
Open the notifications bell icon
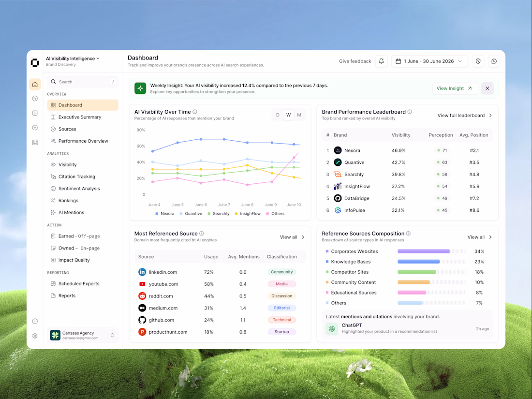pyautogui.click(x=381, y=61)
